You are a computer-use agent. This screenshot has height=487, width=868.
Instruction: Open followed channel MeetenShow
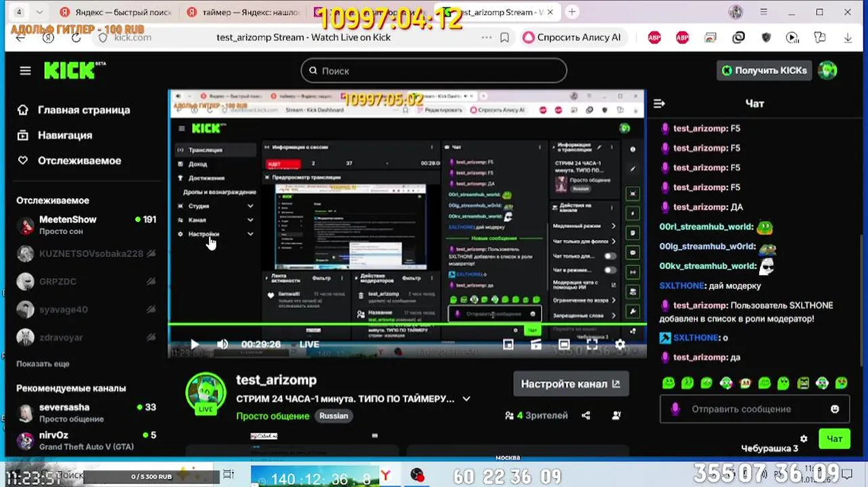pyautogui.click(x=86, y=225)
